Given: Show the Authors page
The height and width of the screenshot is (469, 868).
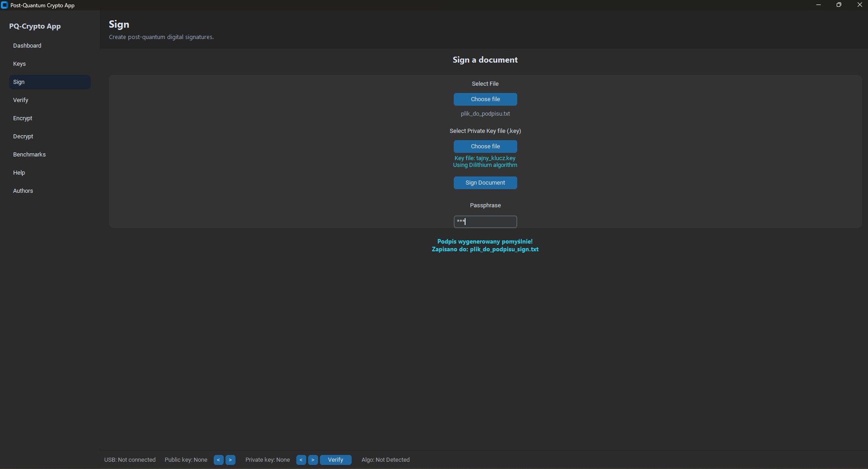Looking at the screenshot, I should (x=23, y=191).
